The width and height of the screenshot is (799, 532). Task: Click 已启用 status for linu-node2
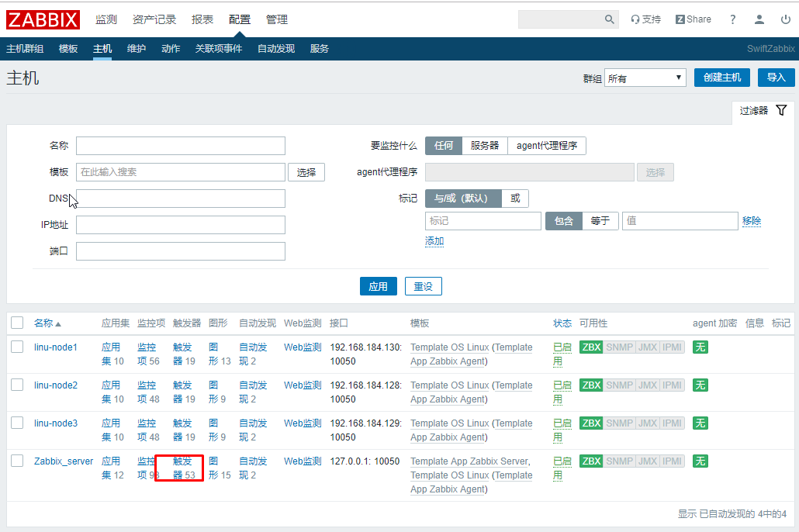pos(562,392)
